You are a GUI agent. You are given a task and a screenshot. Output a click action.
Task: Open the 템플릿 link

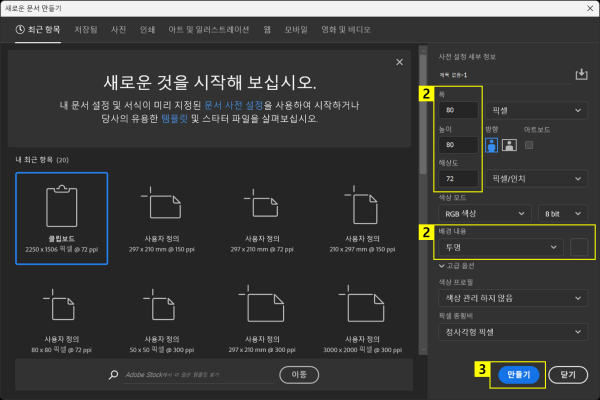pyautogui.click(x=174, y=119)
